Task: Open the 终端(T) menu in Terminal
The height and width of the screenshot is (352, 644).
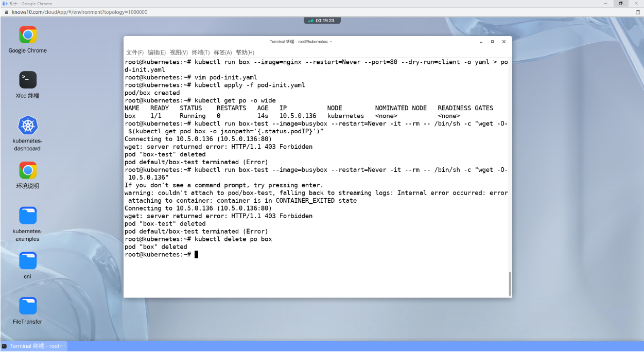Action: (201, 52)
